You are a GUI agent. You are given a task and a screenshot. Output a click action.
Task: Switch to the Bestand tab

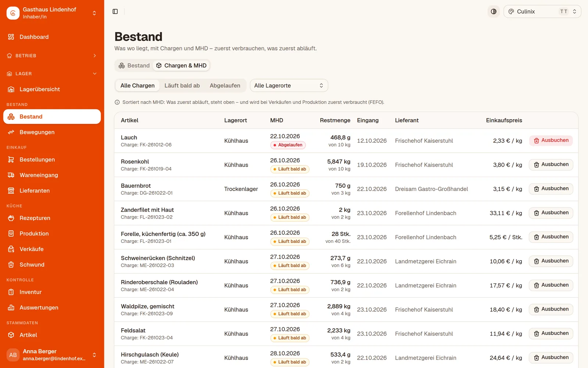[134, 66]
